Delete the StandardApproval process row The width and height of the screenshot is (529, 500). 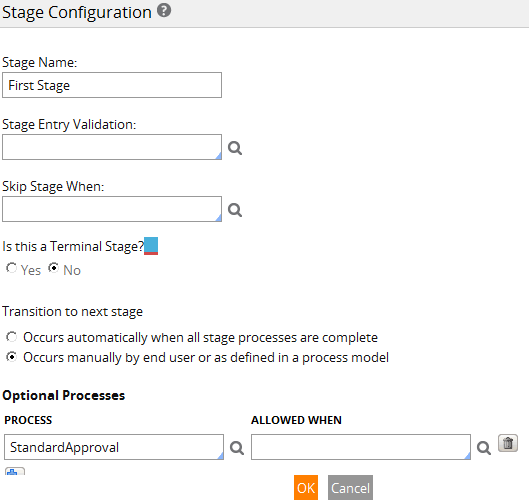tap(508, 443)
